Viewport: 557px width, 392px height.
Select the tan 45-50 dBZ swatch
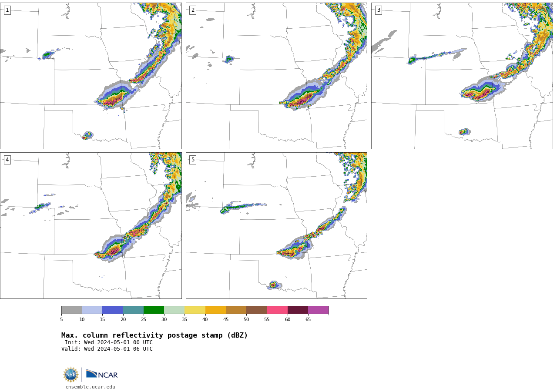click(x=236, y=310)
